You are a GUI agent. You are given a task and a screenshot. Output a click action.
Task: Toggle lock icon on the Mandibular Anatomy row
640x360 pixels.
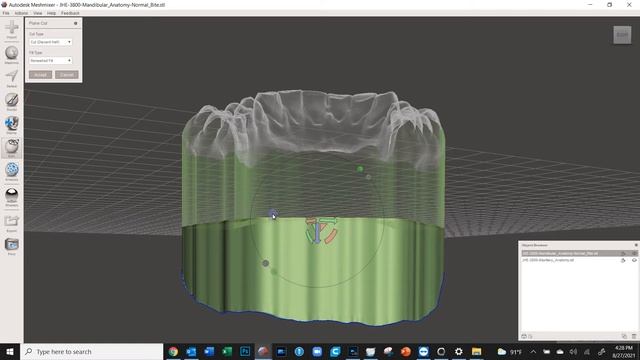click(x=623, y=253)
